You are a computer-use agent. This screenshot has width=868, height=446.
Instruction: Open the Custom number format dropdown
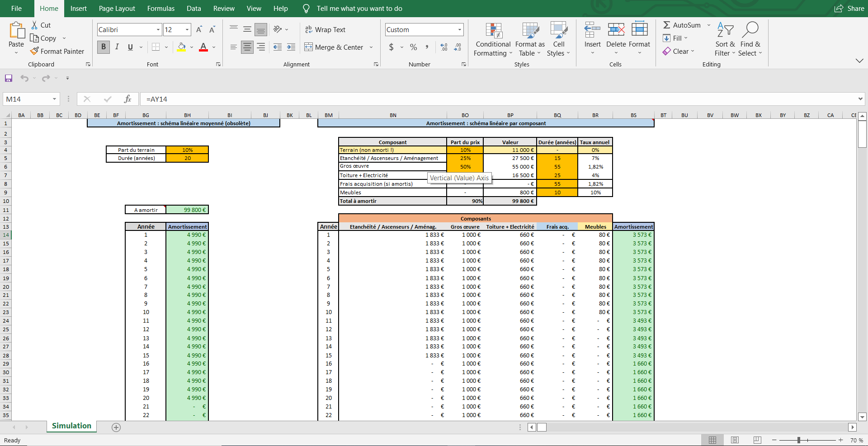click(x=460, y=30)
